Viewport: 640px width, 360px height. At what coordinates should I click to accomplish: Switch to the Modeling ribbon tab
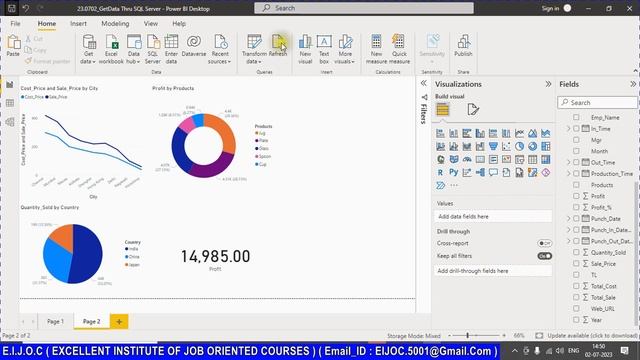(115, 24)
